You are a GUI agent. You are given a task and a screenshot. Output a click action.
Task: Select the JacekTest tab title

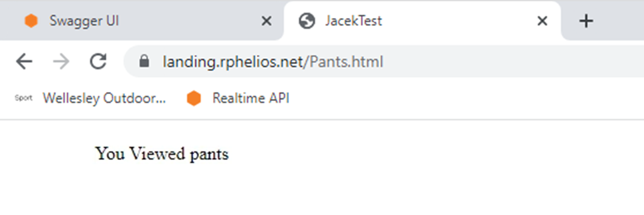354,21
